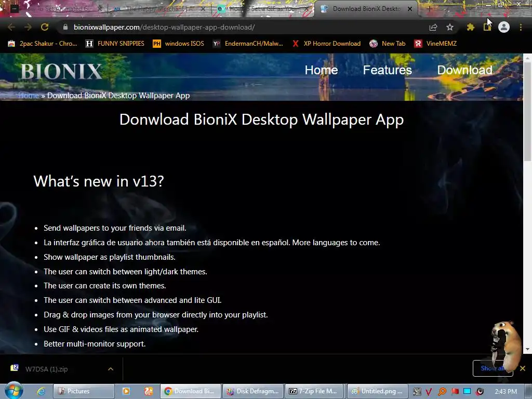This screenshot has width=532, height=399.
Task: Click 'The user can create its own themes.'
Action: (105, 286)
